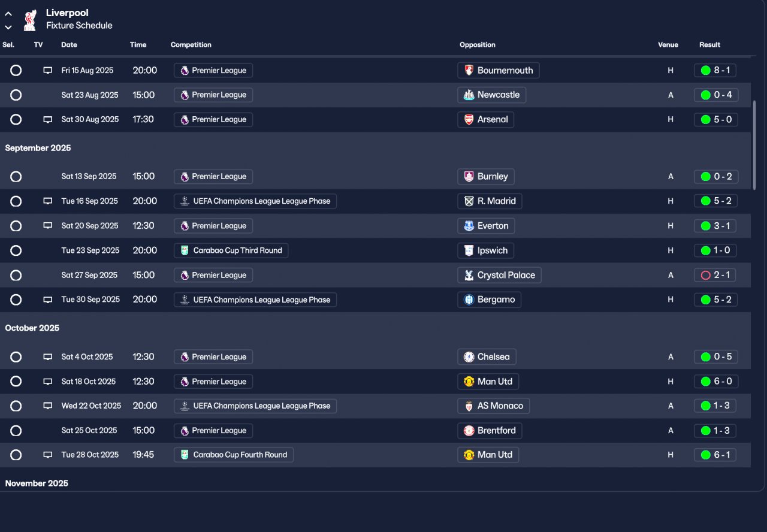Click the TV icon for Arsenal fixture
The width and height of the screenshot is (767, 532).
tap(48, 120)
